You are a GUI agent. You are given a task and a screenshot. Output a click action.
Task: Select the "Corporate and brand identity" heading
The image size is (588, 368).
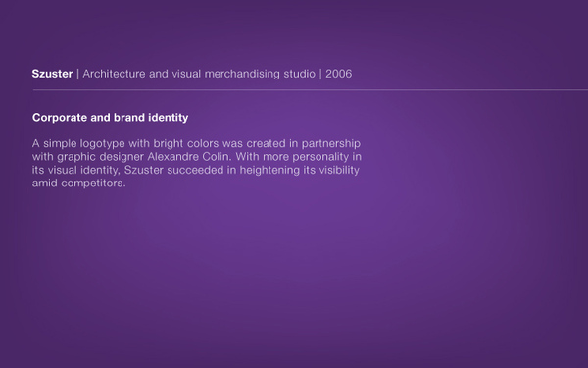click(110, 118)
